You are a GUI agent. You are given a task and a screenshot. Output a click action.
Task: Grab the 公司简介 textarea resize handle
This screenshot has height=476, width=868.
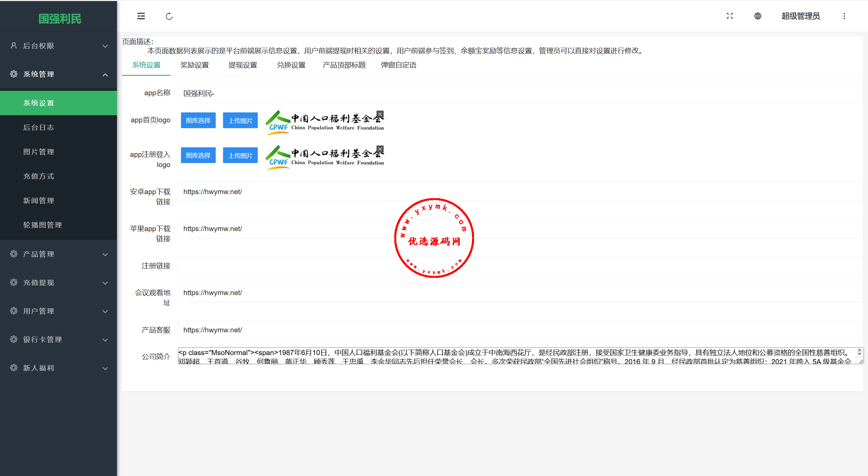[861, 361]
